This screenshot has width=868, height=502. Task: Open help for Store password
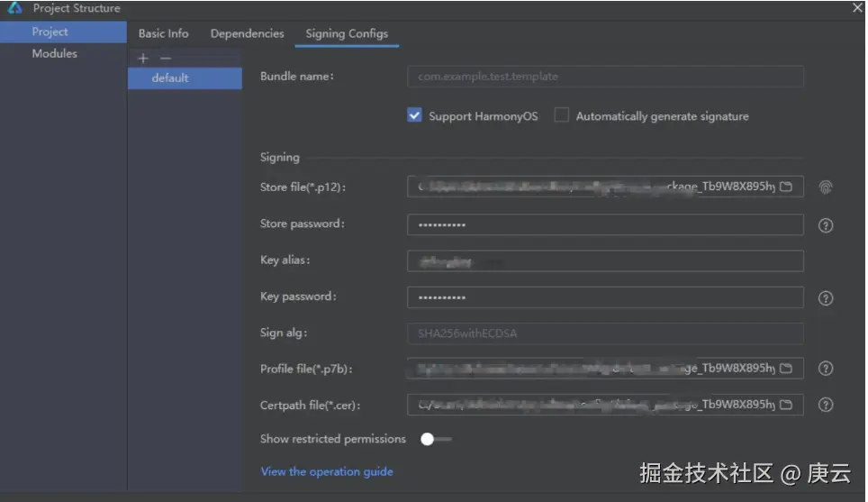(826, 225)
